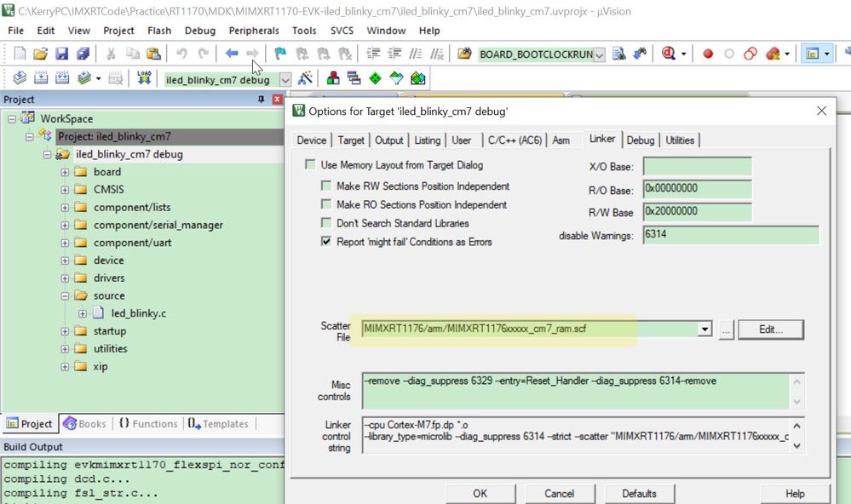Open the SVCS menu
Screen dimensions: 851x504
pos(342,31)
